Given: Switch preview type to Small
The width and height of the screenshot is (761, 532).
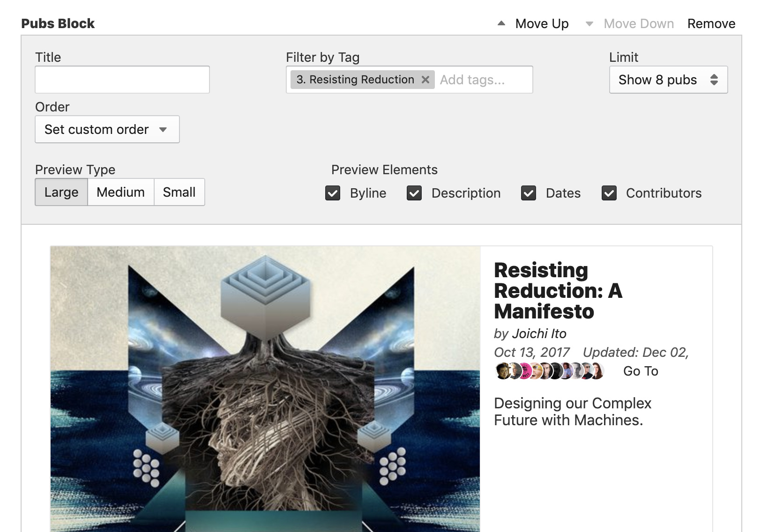Looking at the screenshot, I should (x=179, y=192).
